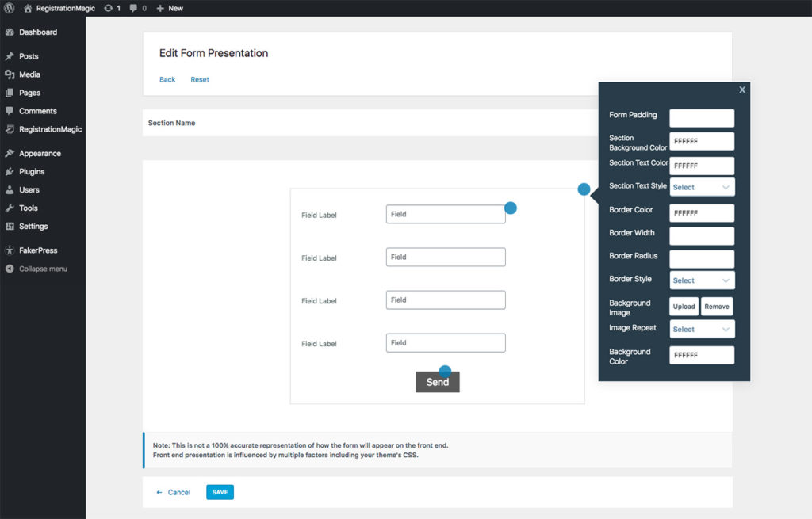Image resolution: width=812 pixels, height=519 pixels.
Task: Click blue dot beside first Field input
Action: (x=511, y=208)
